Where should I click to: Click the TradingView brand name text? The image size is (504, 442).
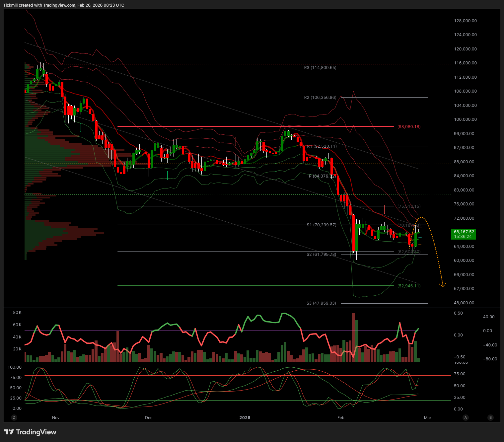36,432
